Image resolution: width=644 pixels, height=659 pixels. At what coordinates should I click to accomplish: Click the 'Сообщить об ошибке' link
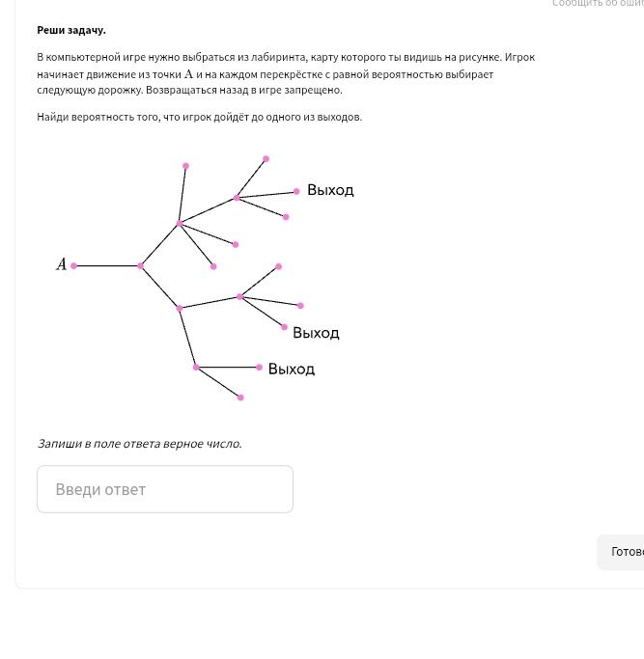[x=599, y=3]
